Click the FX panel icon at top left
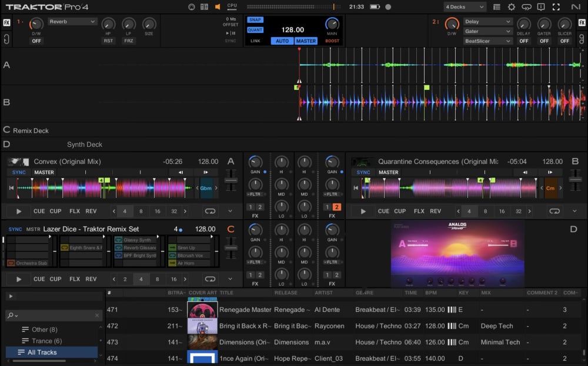Image resolution: width=588 pixels, height=366 pixels. (6, 23)
